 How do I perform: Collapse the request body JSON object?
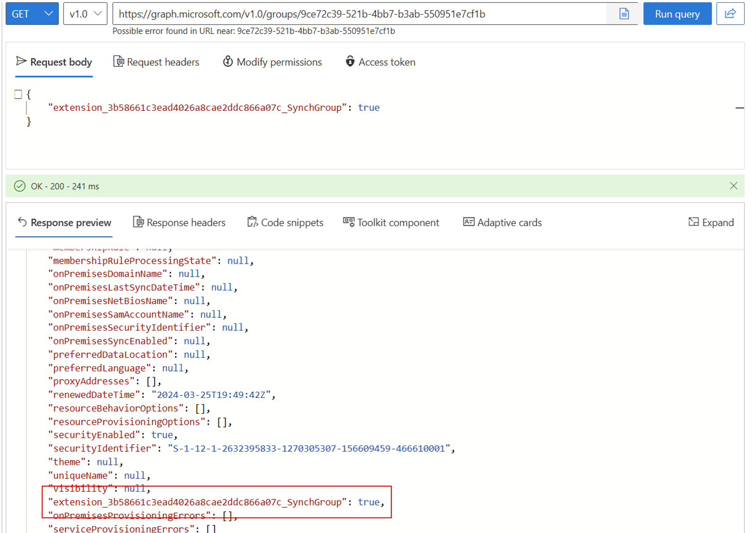pos(18,94)
